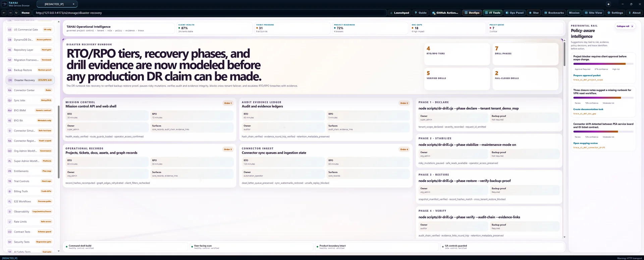
Task: Open the About item
Action: coord(634,13)
